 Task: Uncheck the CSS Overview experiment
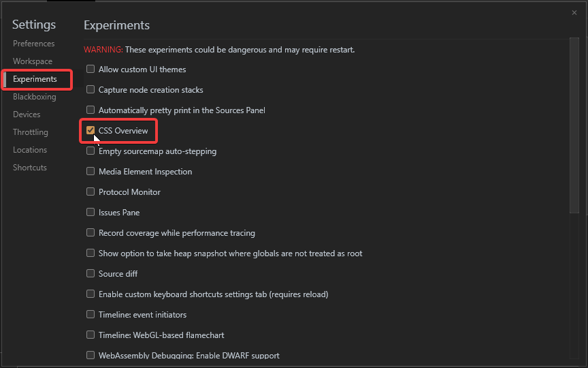(x=91, y=130)
